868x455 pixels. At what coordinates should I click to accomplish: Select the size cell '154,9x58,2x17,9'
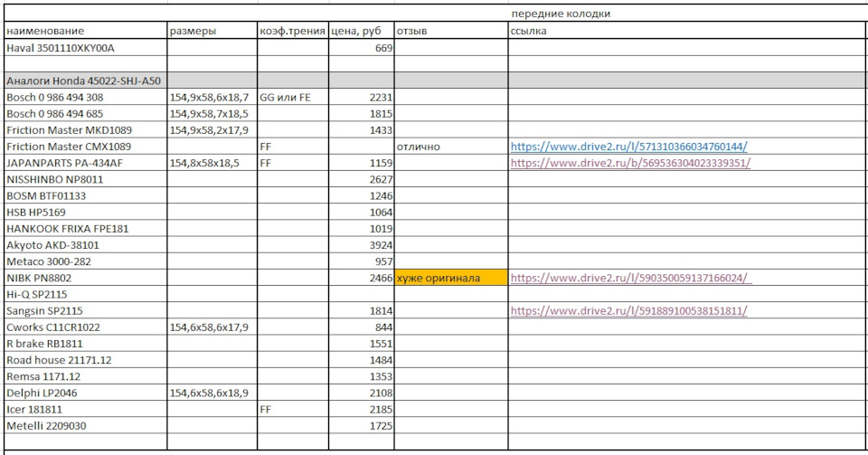(212, 130)
